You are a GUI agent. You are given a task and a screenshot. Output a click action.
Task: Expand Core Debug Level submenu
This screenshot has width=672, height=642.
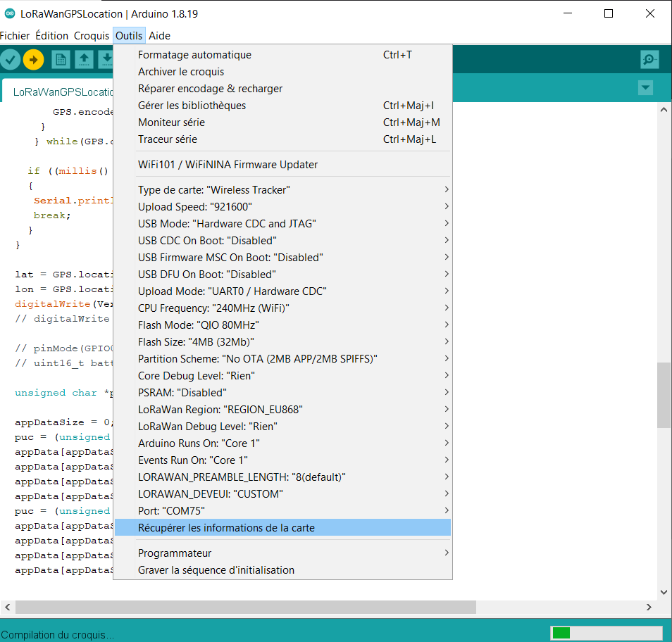pyautogui.click(x=282, y=376)
